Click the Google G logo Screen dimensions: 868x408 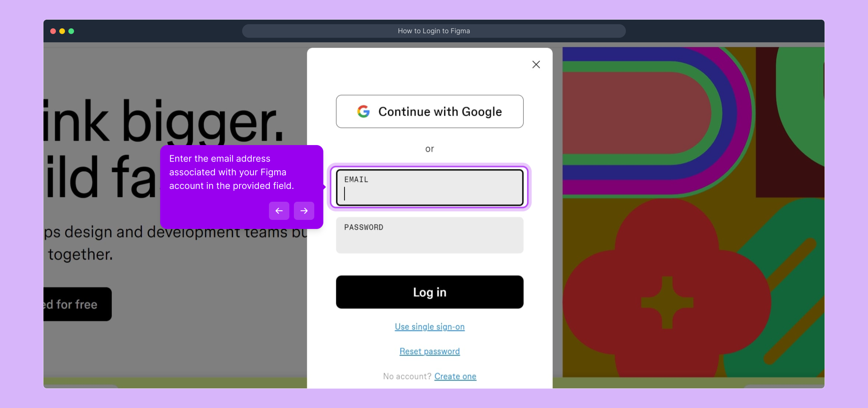(363, 111)
